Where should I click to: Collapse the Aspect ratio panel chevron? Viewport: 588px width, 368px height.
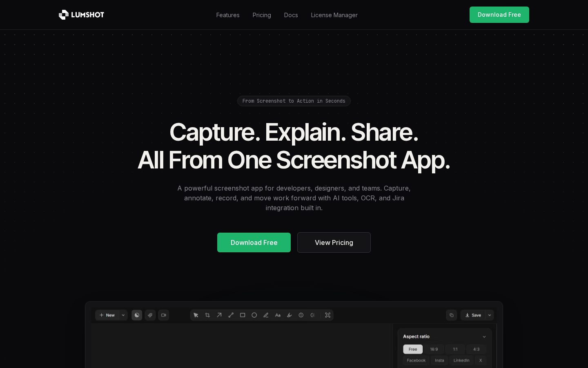[x=484, y=337]
